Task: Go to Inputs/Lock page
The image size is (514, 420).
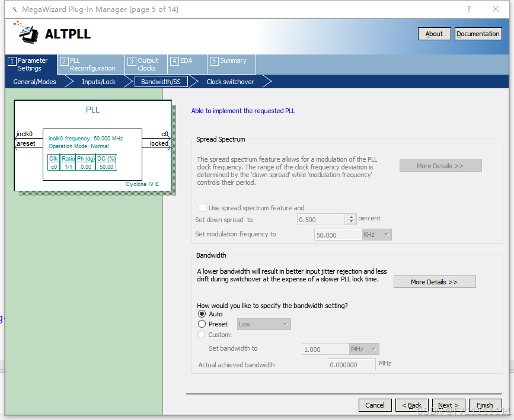Action: 98,82
